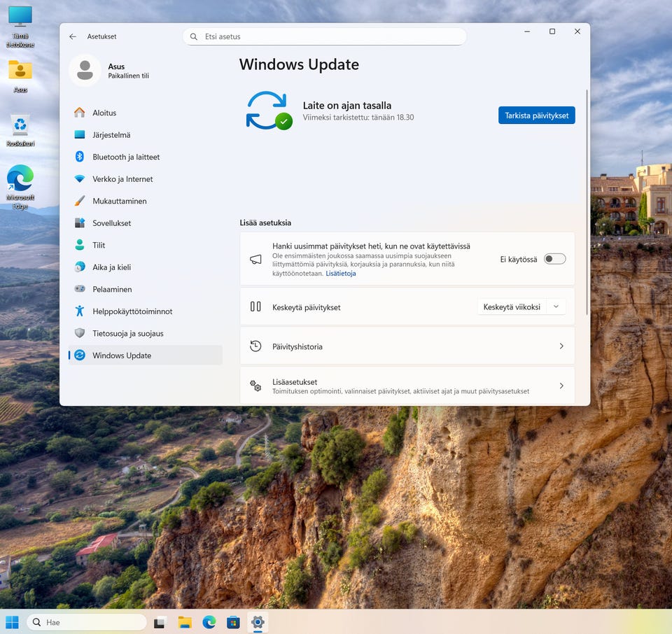This screenshot has height=634, width=672.
Task: Click the Mukauttaminen paintbrush icon
Action: point(79,201)
